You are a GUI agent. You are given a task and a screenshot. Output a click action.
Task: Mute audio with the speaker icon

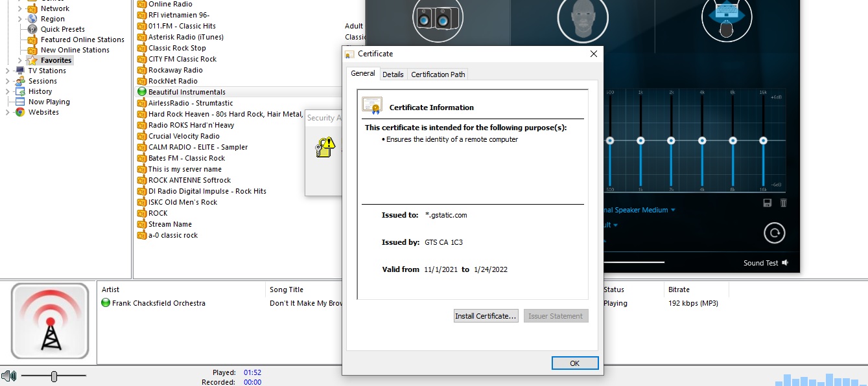click(8, 376)
